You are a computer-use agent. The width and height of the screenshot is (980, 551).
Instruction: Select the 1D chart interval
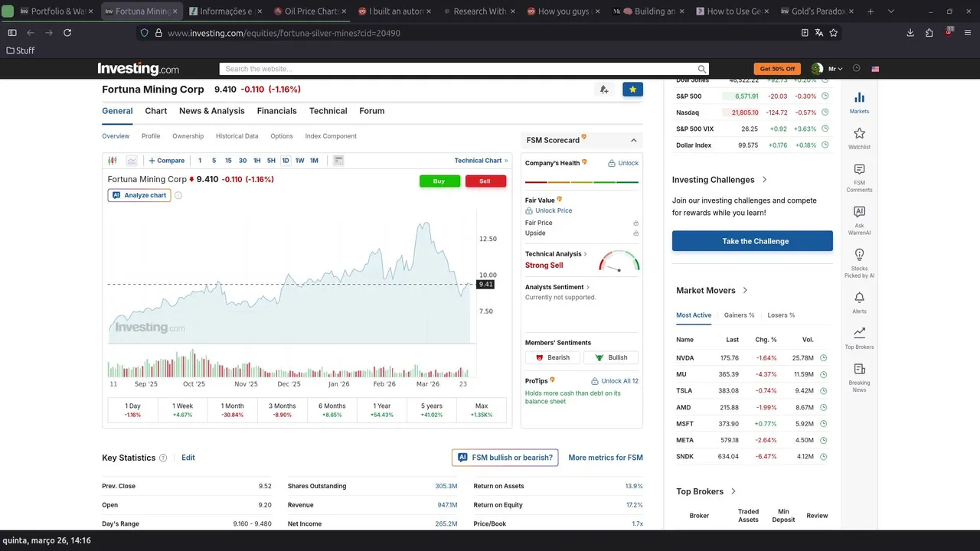tap(286, 161)
